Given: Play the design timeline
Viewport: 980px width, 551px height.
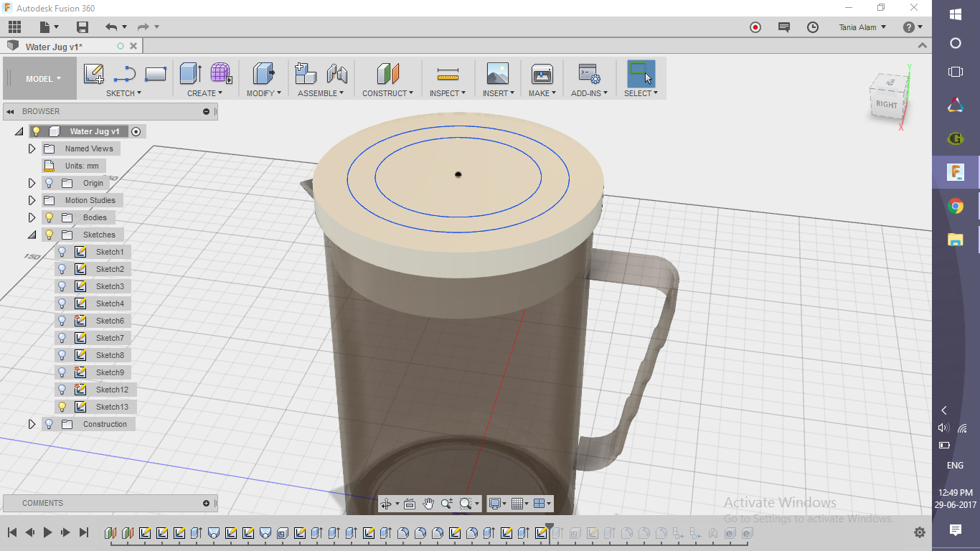Looking at the screenshot, I should 47,532.
